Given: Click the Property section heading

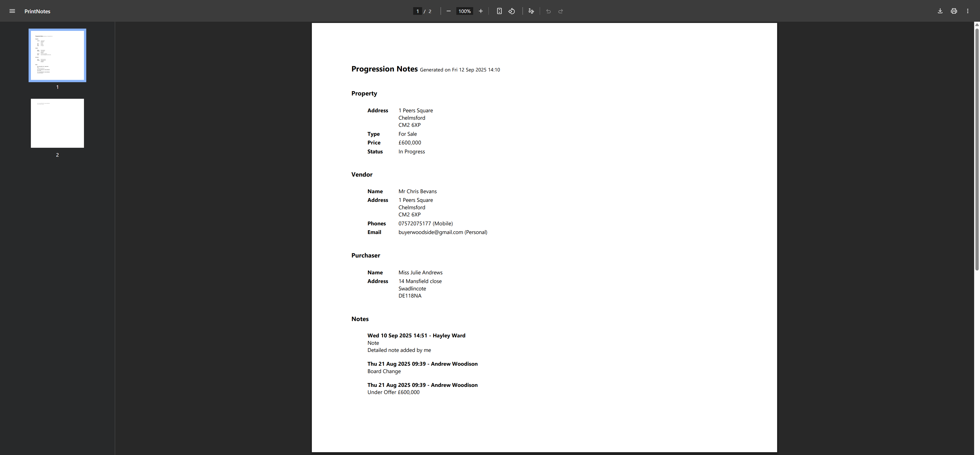Looking at the screenshot, I should (364, 94).
